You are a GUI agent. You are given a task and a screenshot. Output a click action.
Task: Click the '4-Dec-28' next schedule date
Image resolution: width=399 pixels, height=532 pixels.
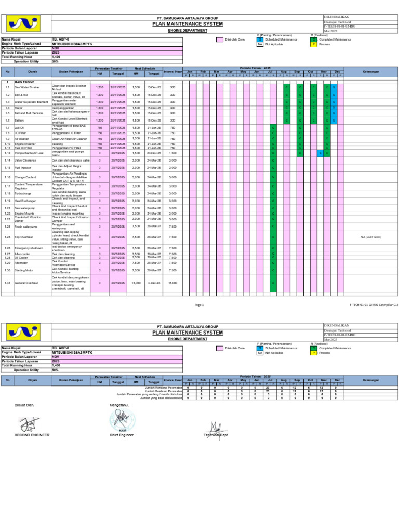coord(154,283)
